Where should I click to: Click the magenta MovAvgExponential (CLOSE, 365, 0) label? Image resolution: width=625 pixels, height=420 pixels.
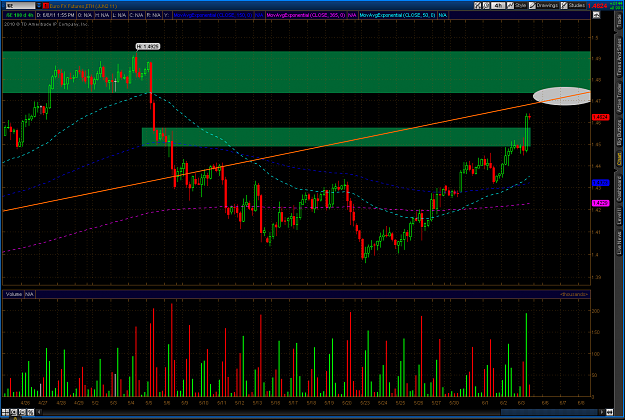tap(306, 15)
